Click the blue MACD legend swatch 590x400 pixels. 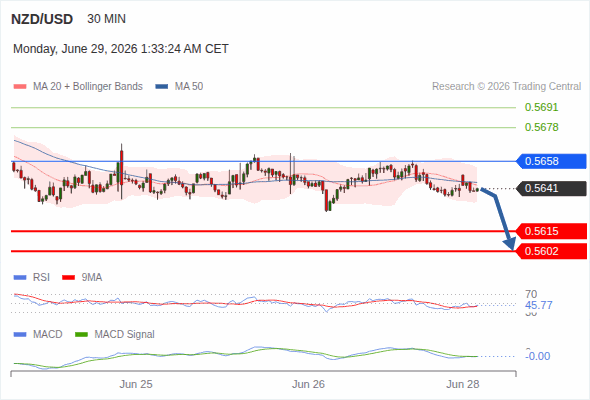coord(20,335)
